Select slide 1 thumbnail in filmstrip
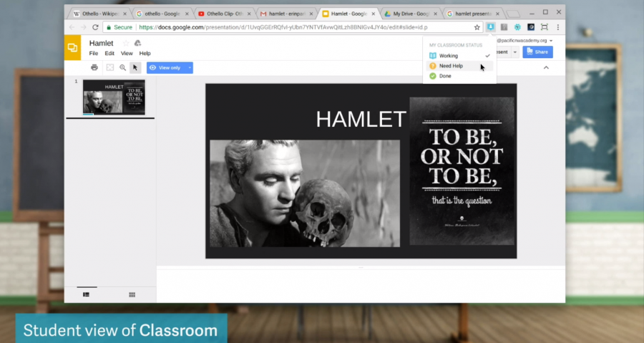 (114, 97)
